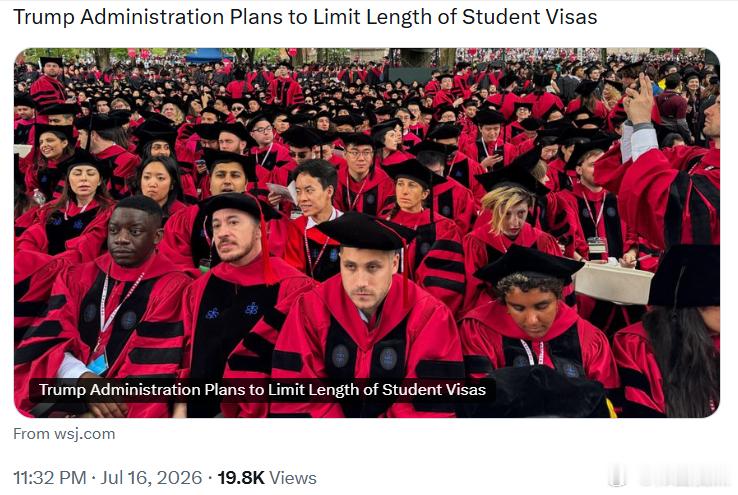This screenshot has width=738, height=495.
Task: Open the graduation photo link card
Action: pyautogui.click(x=367, y=232)
